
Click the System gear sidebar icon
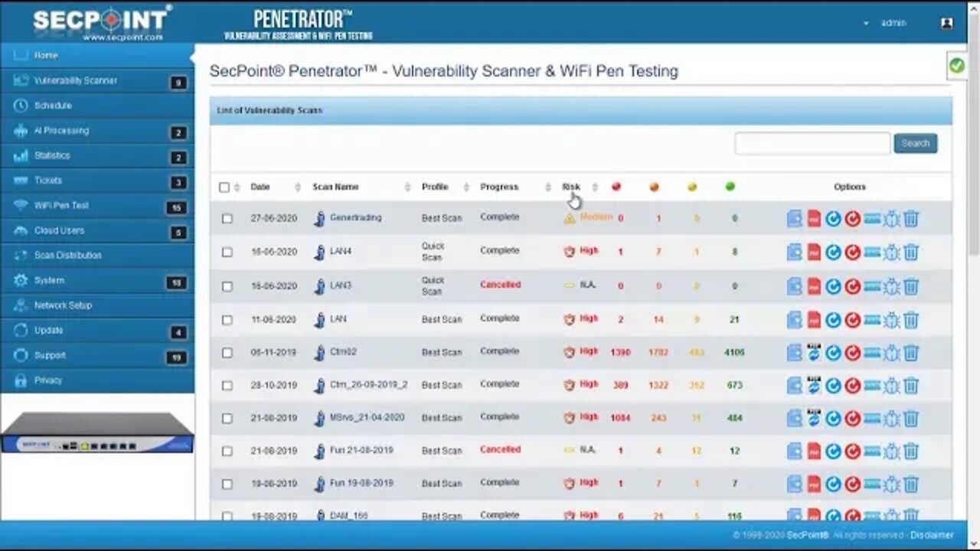(x=21, y=280)
